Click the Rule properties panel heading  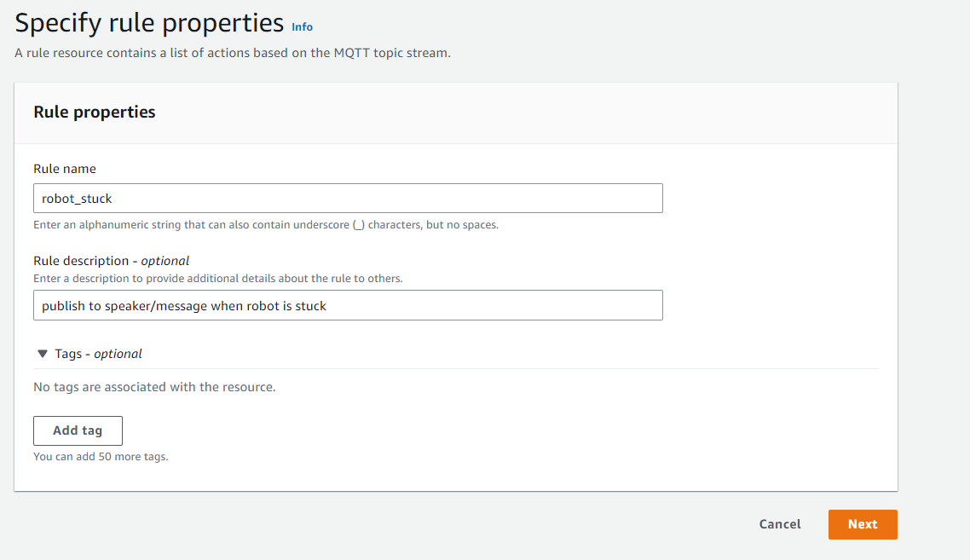(94, 112)
